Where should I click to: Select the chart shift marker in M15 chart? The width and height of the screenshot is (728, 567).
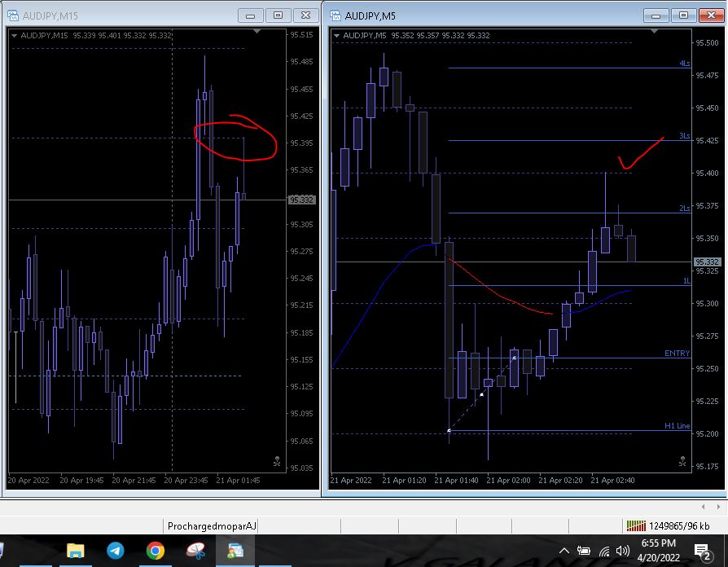tap(257, 31)
